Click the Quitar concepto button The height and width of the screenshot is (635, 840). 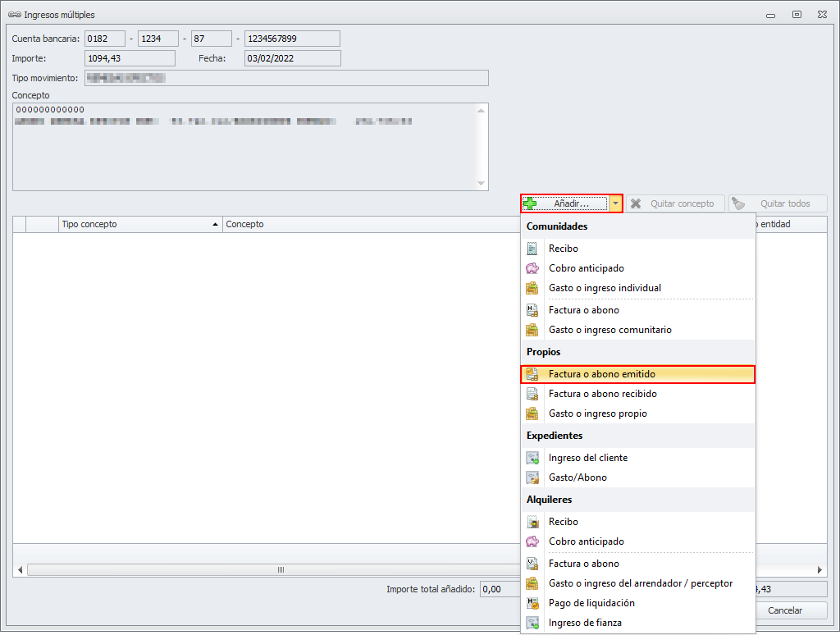click(675, 203)
